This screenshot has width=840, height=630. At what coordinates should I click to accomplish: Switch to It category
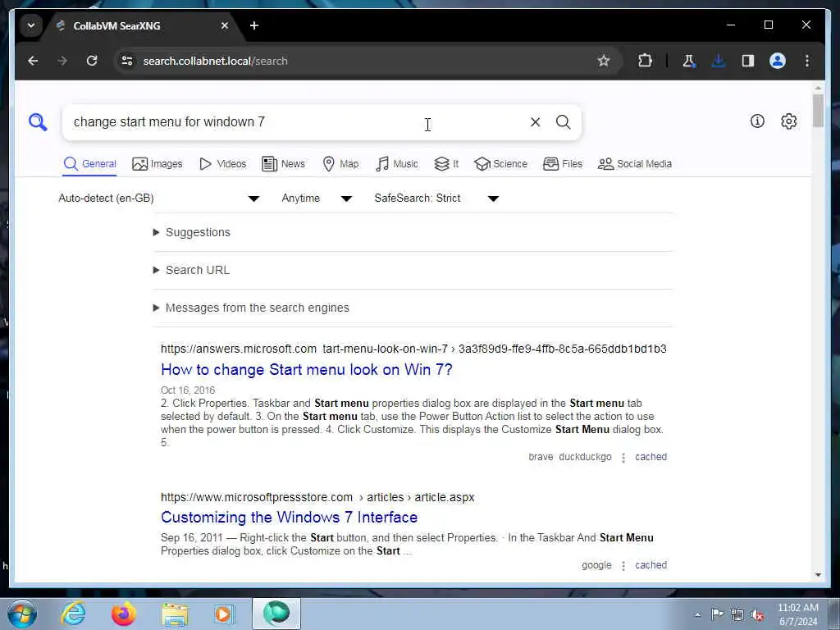click(x=446, y=164)
